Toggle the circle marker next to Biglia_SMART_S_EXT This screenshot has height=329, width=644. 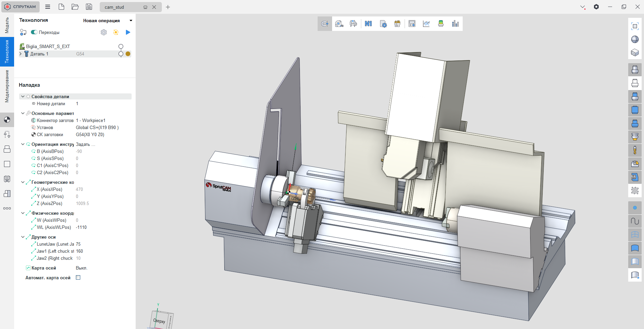click(x=121, y=46)
